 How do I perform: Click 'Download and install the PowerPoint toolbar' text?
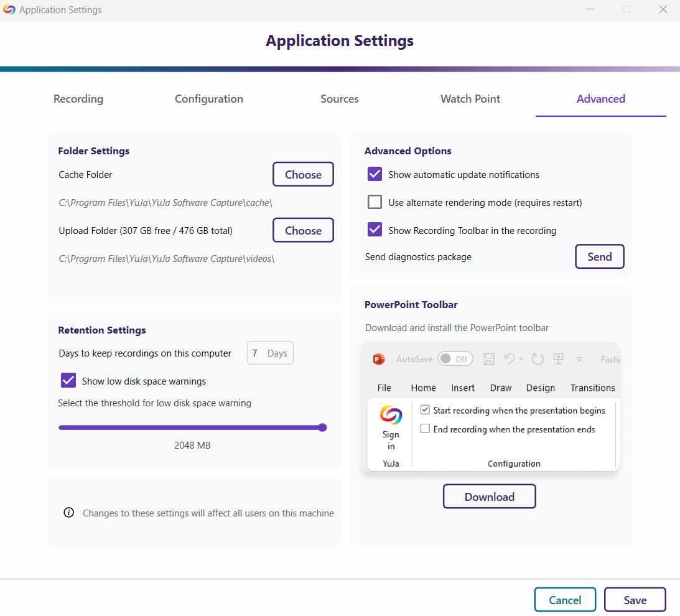(x=457, y=327)
